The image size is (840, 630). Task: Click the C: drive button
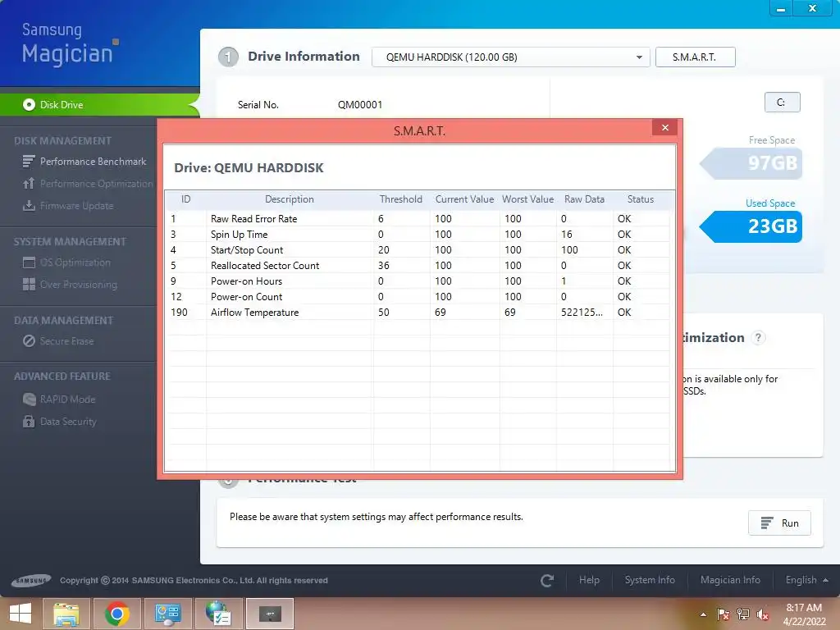(x=782, y=103)
